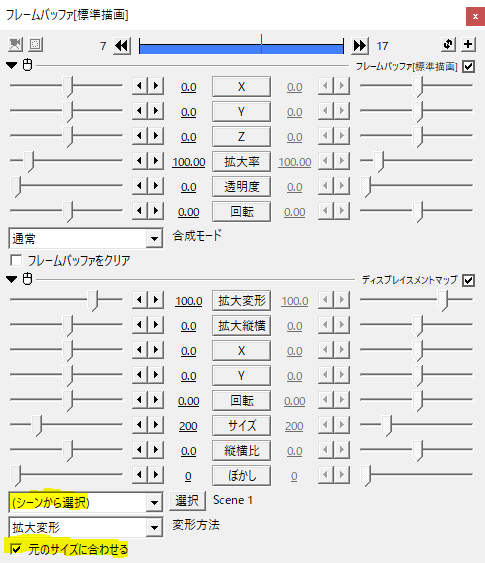The height and width of the screenshot is (563, 485).
Task: Click the left 透明度 slider handle
Action: pos(16,186)
